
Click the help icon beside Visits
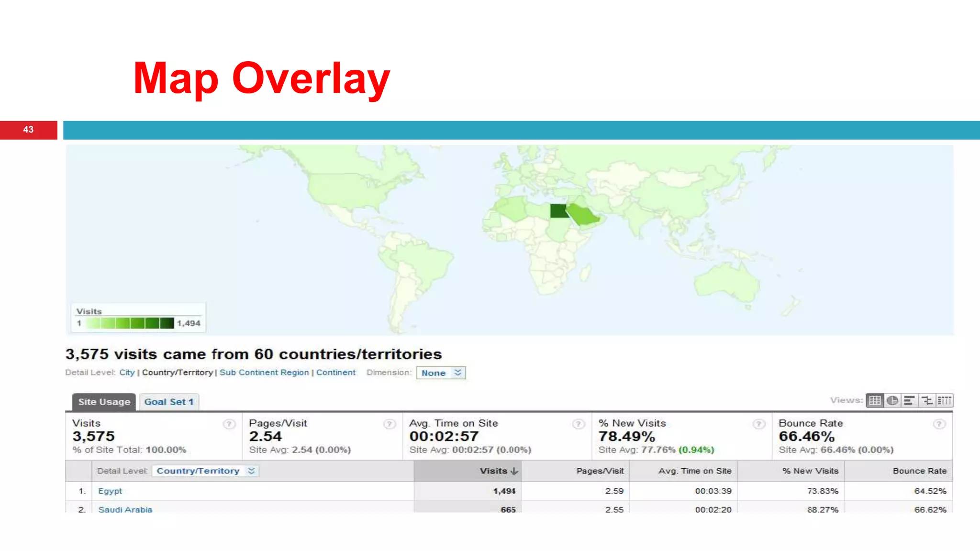pyautogui.click(x=229, y=424)
